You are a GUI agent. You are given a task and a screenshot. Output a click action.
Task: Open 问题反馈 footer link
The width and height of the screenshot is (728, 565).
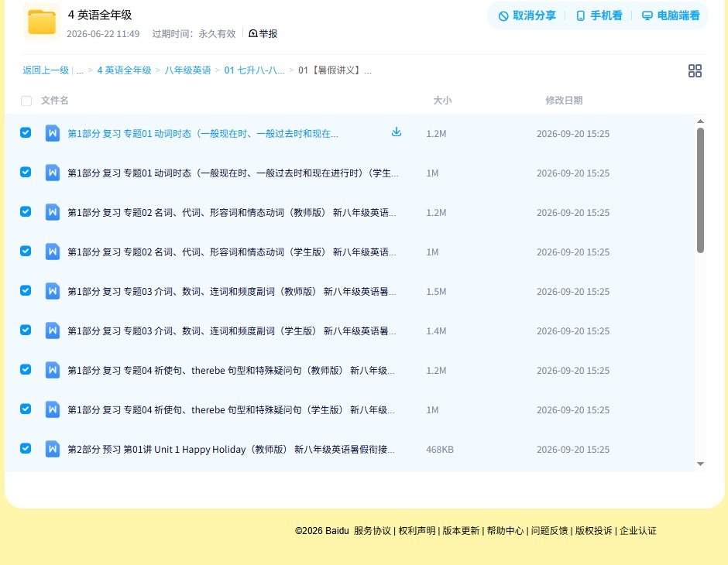click(549, 531)
